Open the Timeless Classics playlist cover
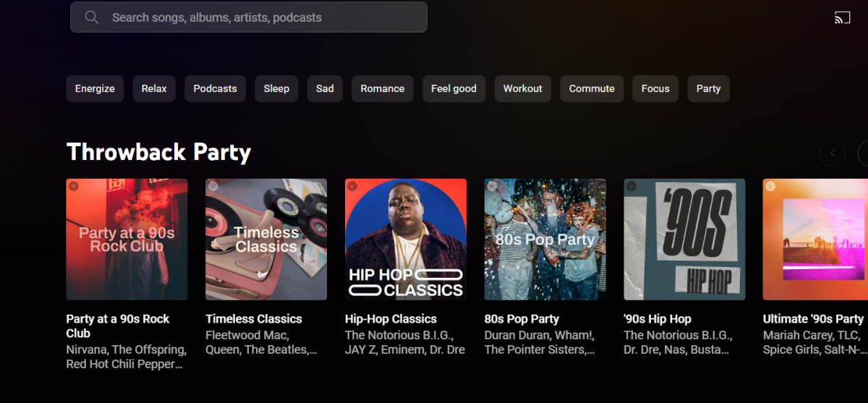This screenshot has width=868, height=403. tap(266, 239)
